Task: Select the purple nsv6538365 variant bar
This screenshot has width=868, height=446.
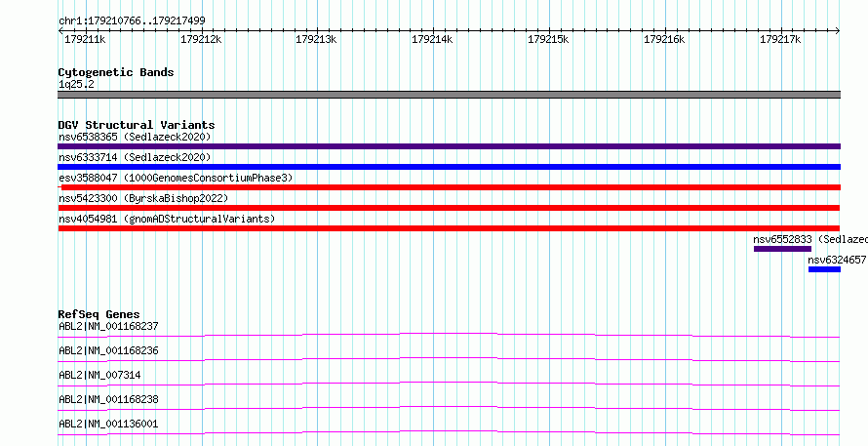Action: pyautogui.click(x=449, y=146)
